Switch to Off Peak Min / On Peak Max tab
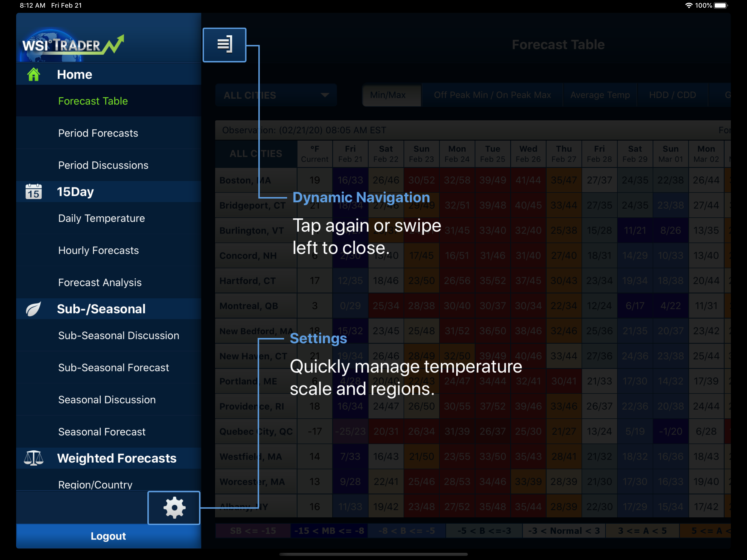The height and width of the screenshot is (560, 747). pyautogui.click(x=492, y=95)
